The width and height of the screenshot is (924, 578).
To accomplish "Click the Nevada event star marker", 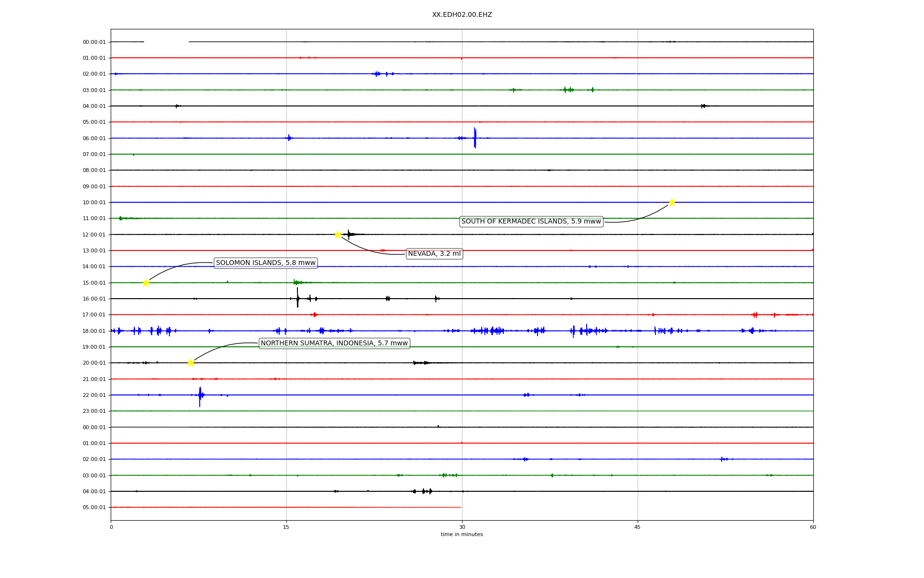I will [338, 235].
